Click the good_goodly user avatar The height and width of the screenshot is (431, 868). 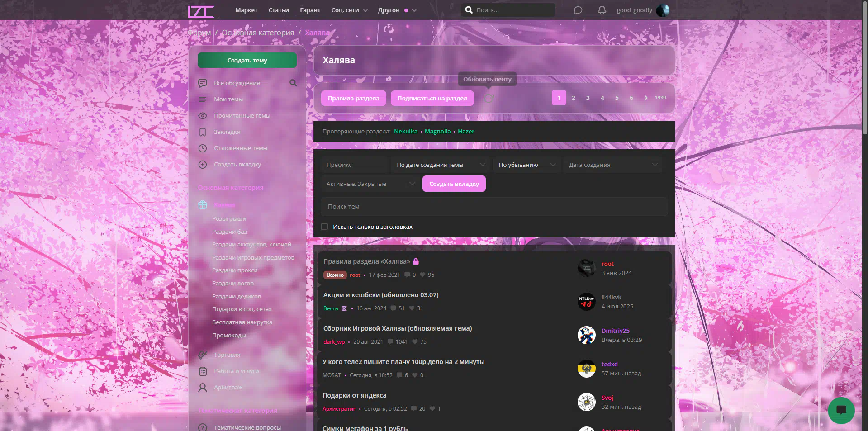coord(663,10)
